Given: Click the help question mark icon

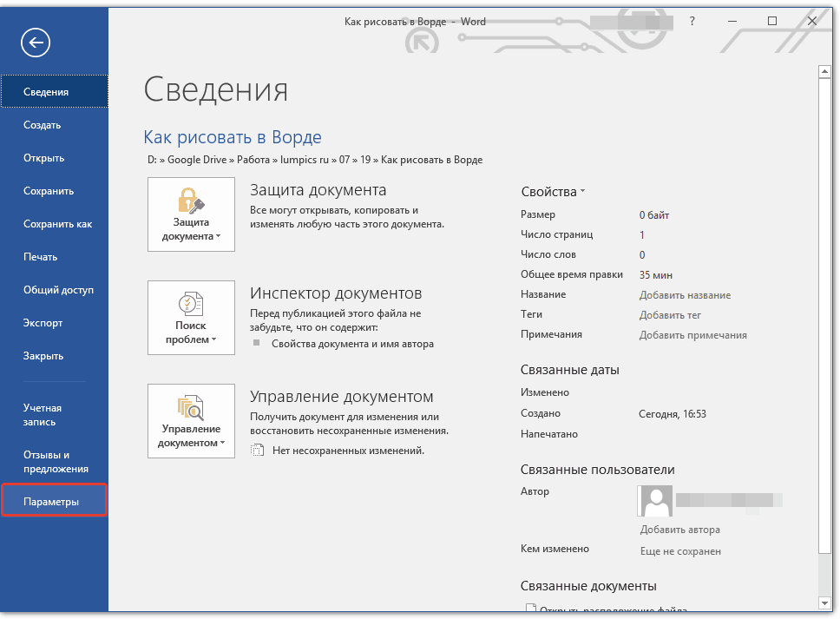Looking at the screenshot, I should 692,21.
